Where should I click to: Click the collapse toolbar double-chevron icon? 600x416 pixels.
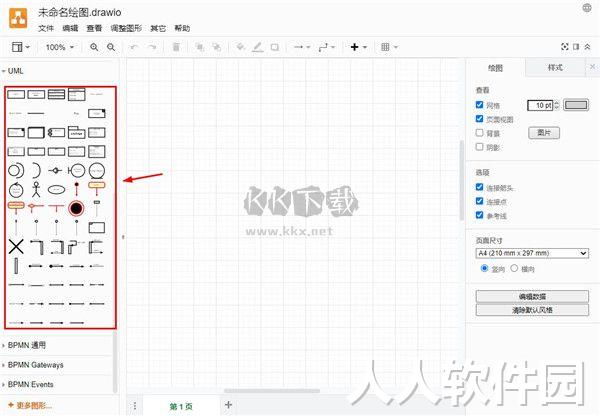pyautogui.click(x=587, y=47)
